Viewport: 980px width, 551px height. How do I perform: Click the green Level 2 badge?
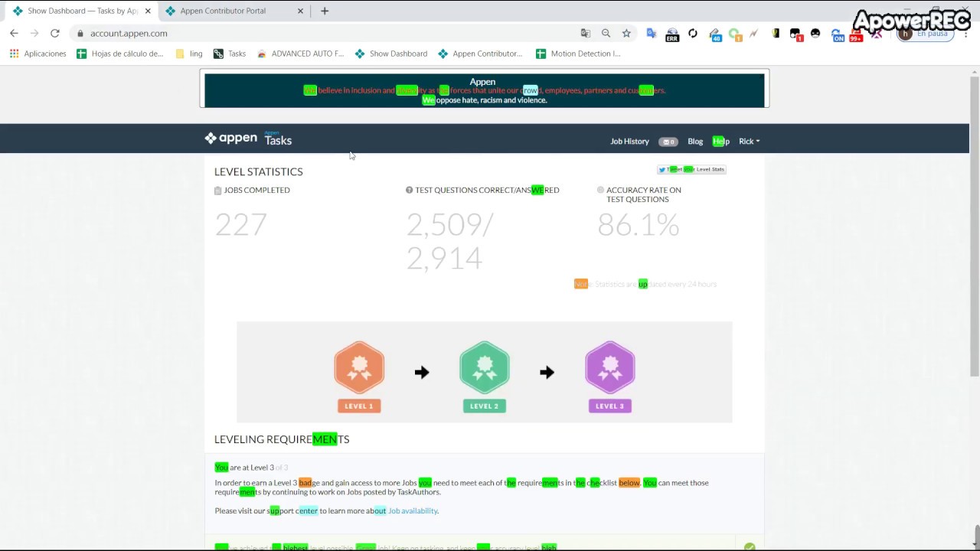(485, 377)
